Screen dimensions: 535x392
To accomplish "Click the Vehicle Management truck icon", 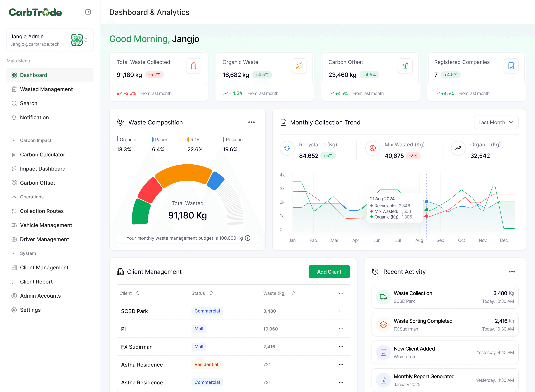I will pos(14,225).
